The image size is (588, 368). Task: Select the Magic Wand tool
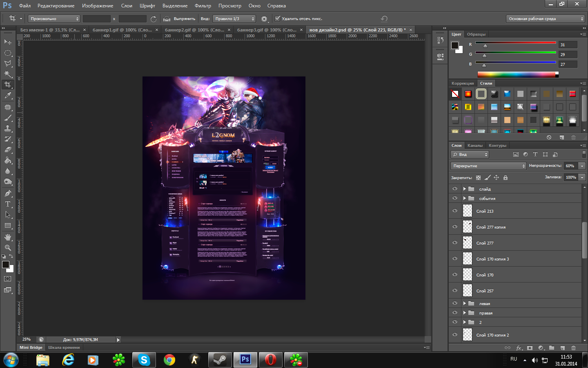(x=8, y=74)
